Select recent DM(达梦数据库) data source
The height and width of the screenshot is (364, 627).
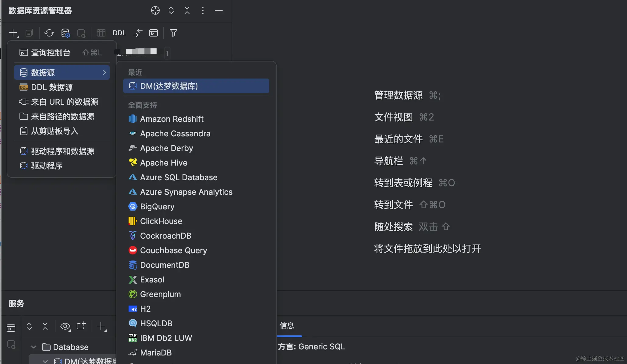click(x=196, y=86)
